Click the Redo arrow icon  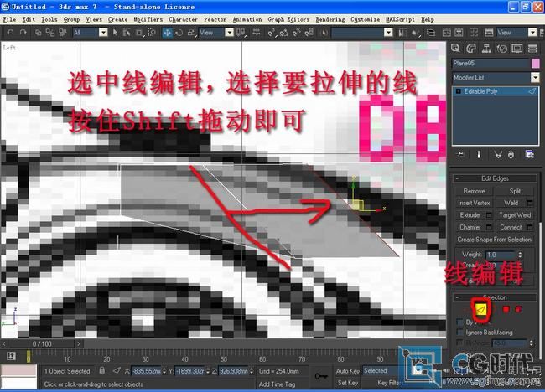tap(23, 33)
